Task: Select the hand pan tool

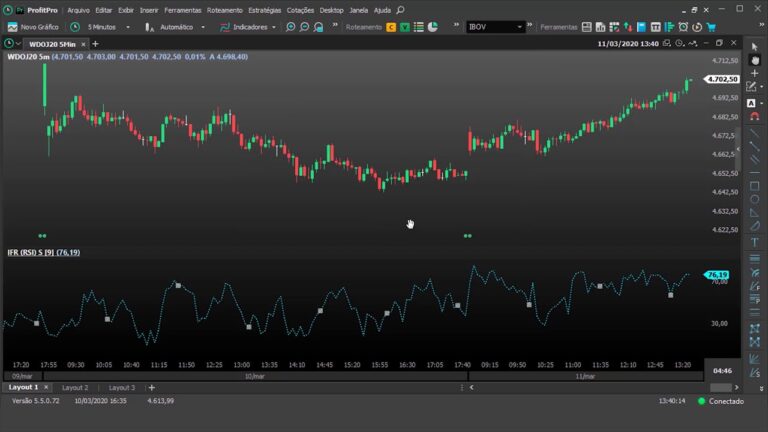Action: point(754,60)
